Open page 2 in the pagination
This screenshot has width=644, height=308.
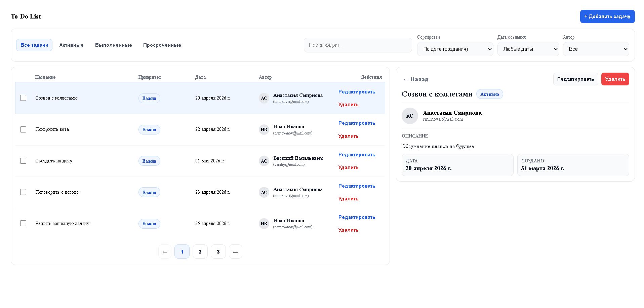tap(200, 252)
